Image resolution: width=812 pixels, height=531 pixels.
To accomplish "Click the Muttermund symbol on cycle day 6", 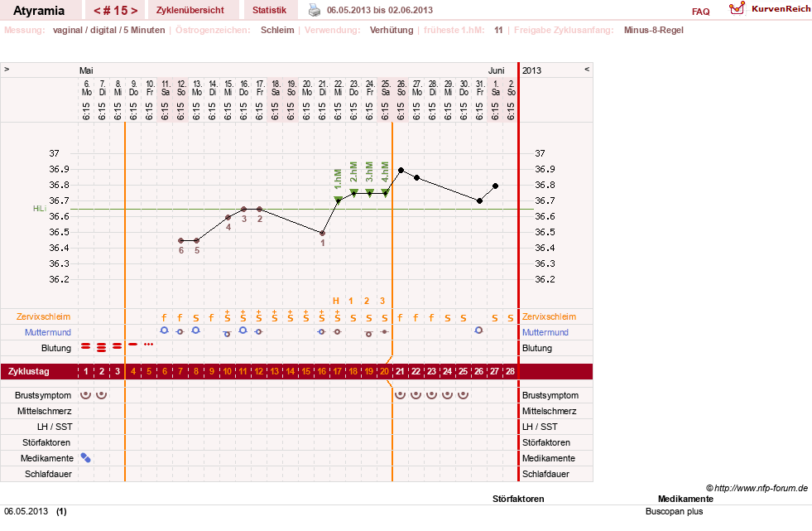I will 164,330.
